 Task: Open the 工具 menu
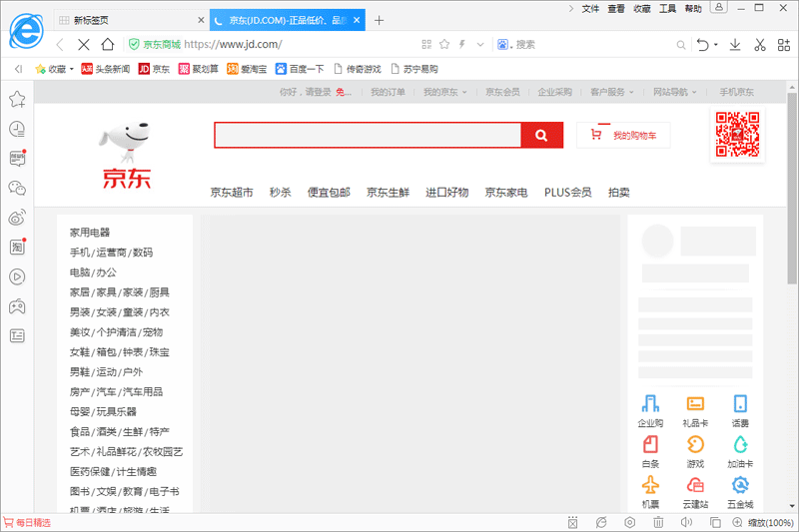[x=667, y=9]
